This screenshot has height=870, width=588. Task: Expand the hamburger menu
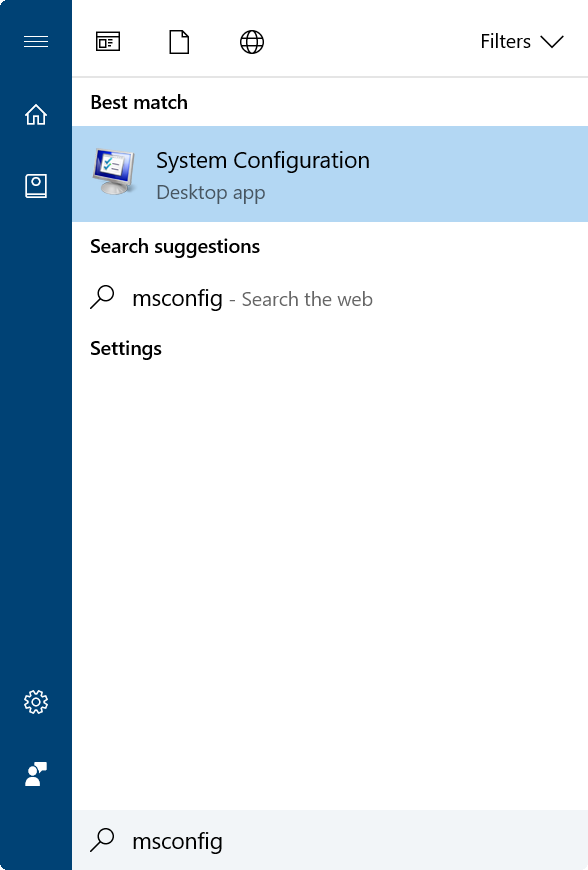click(x=36, y=41)
